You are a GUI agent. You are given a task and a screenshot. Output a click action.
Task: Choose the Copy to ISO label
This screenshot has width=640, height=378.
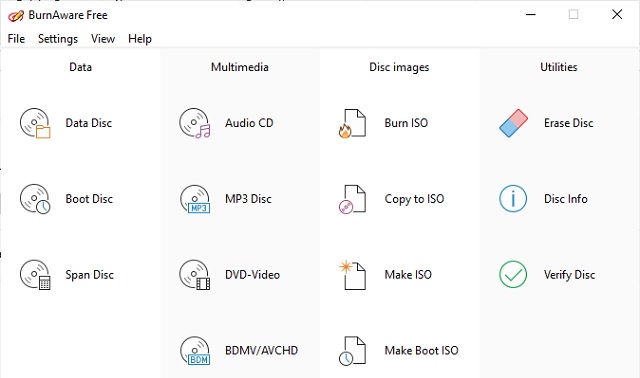(414, 199)
